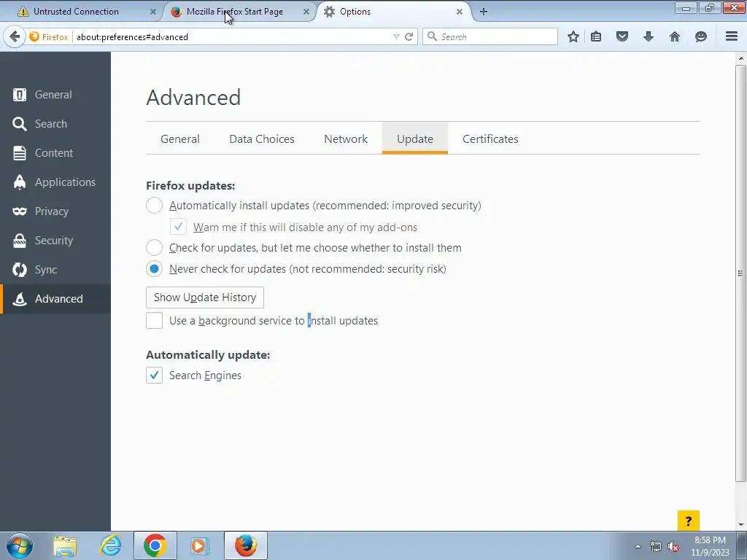The width and height of the screenshot is (747, 560).
Task: Bookmark this page with the star icon
Action: (x=573, y=36)
